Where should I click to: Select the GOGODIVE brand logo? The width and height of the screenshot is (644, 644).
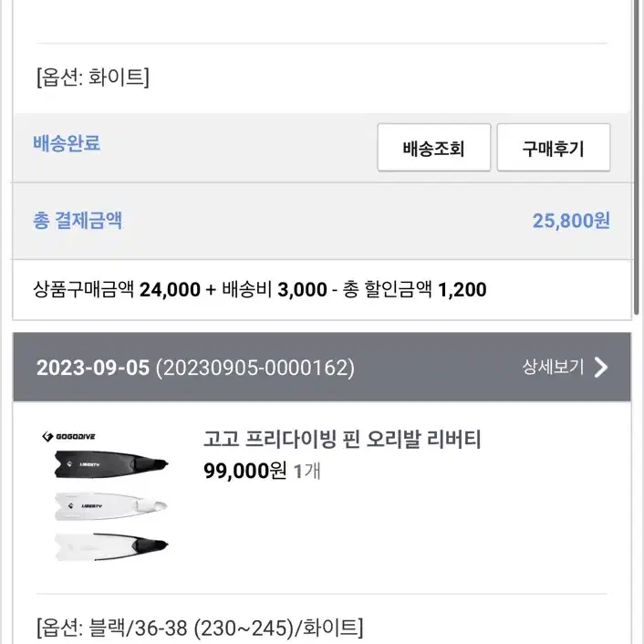pyautogui.click(x=69, y=436)
